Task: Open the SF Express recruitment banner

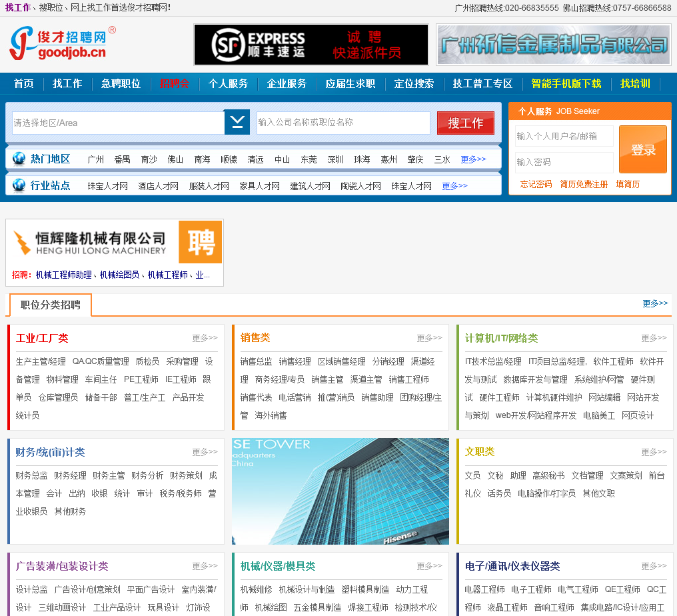Action: tap(311, 45)
